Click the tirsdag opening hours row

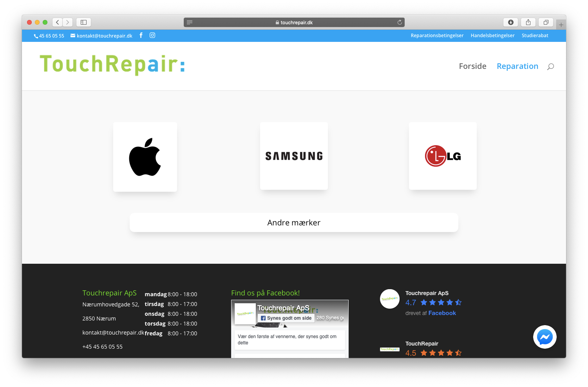(171, 304)
